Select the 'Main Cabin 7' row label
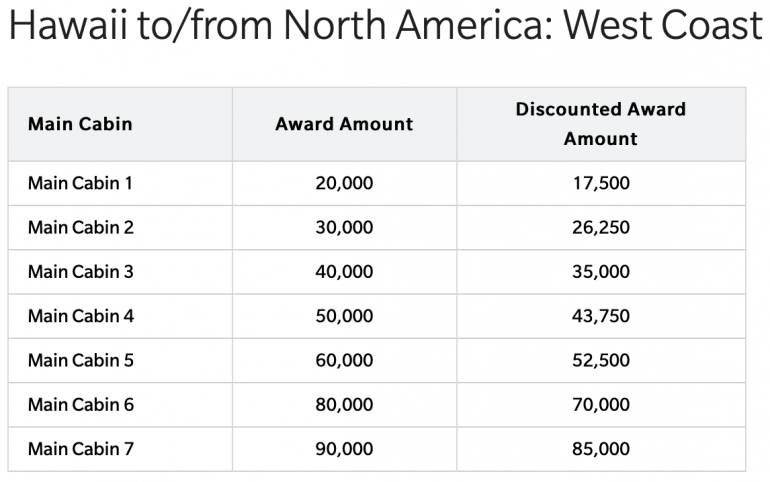770x482 pixels. pyautogui.click(x=81, y=449)
